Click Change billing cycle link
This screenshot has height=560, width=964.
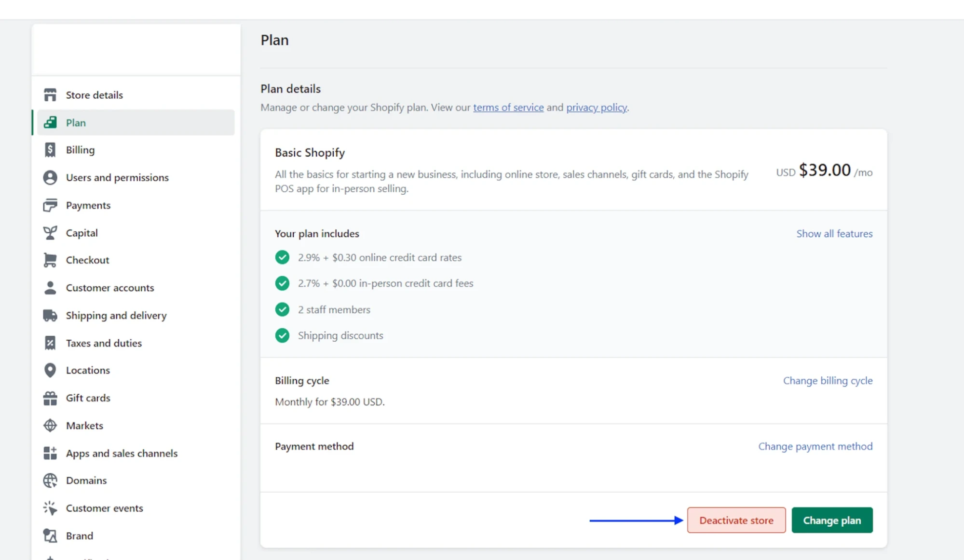click(x=828, y=381)
